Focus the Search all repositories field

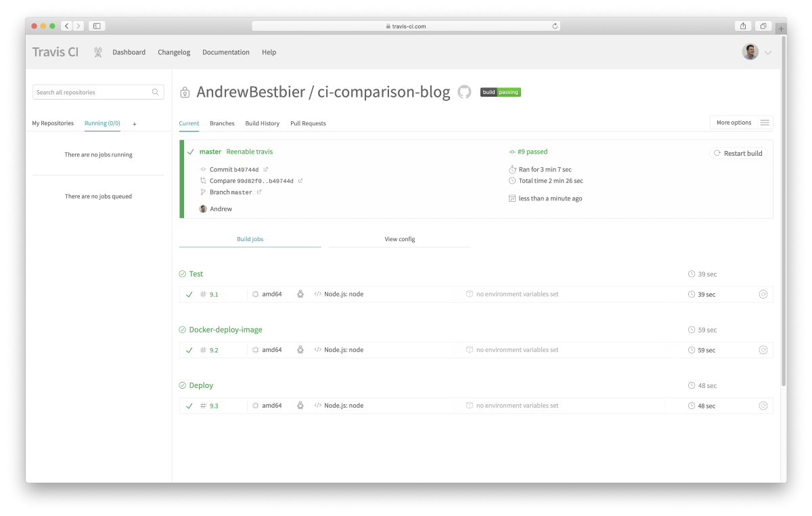[98, 92]
